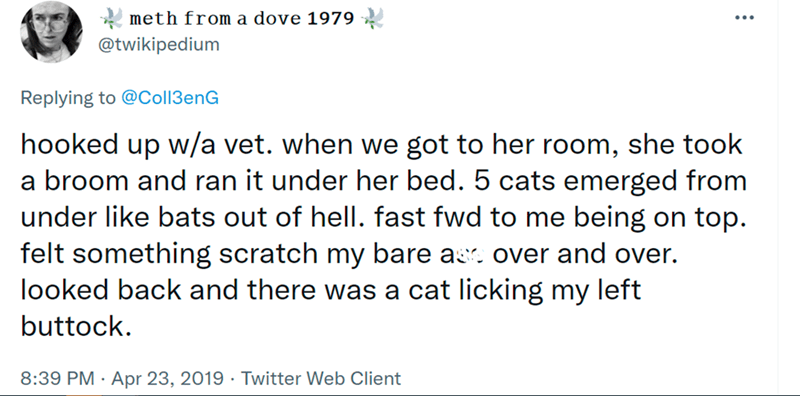Click the Twitter Web Client source label
The width and height of the screenshot is (800, 396).
tap(321, 379)
